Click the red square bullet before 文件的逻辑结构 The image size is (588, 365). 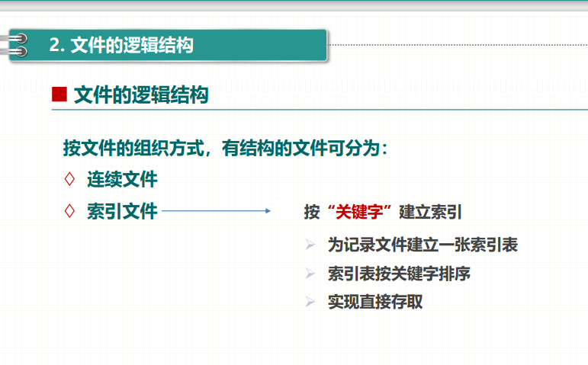59,94
